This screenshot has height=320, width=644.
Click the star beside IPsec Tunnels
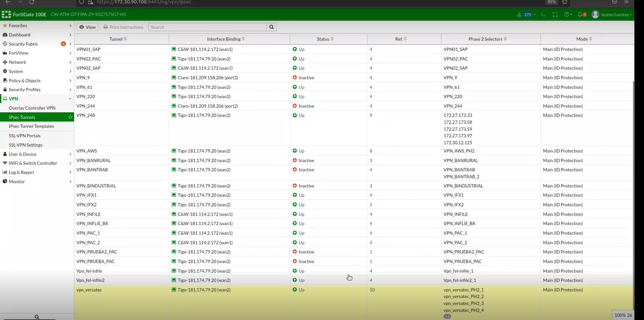[70, 117]
